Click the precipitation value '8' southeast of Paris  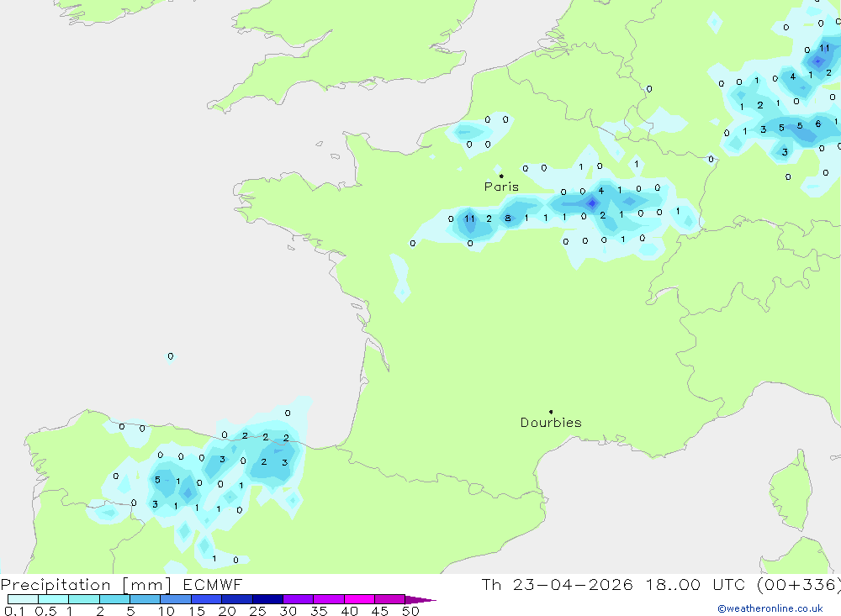click(x=507, y=218)
